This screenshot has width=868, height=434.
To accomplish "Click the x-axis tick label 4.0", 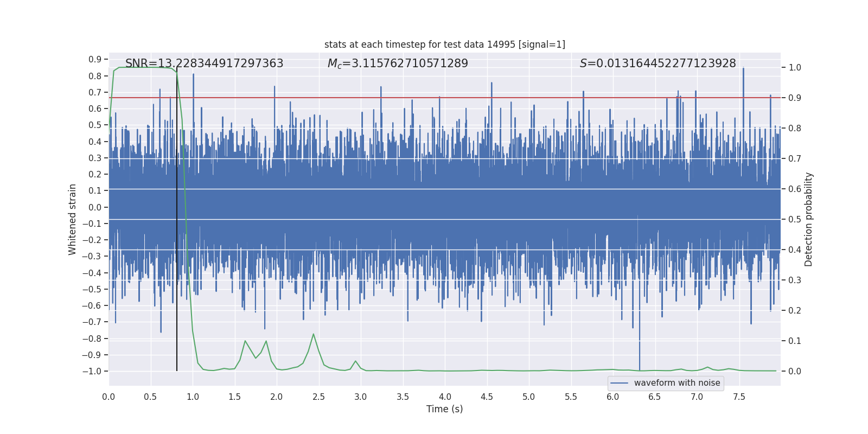I will click(x=445, y=397).
